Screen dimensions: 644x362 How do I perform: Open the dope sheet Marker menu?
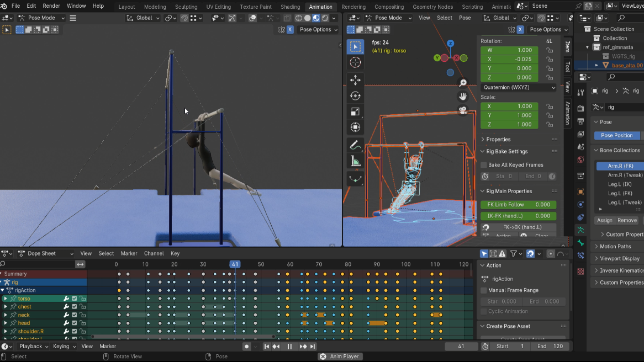[x=129, y=254]
